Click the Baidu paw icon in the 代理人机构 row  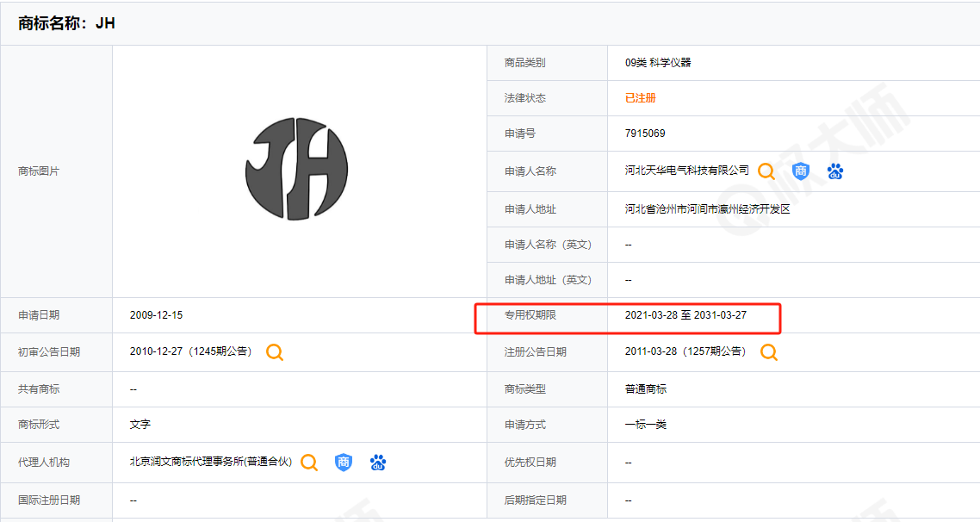click(x=377, y=463)
